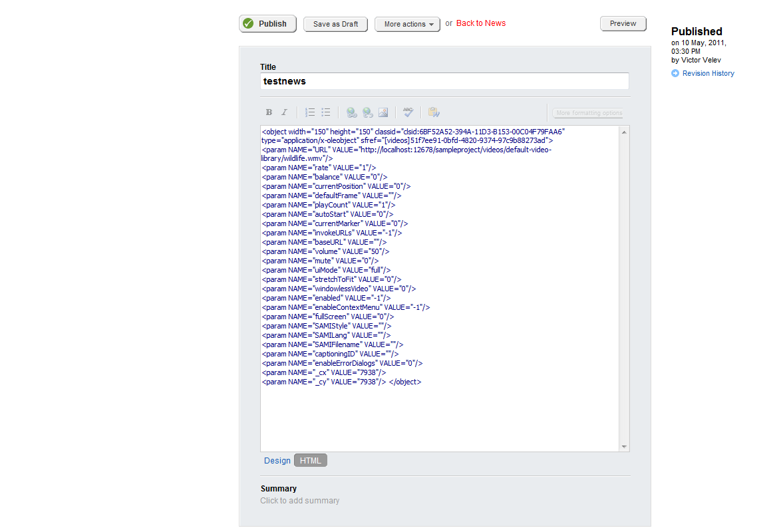Image resolution: width=783 pixels, height=532 pixels.
Task: Click the param NAME="baseURL" line
Action: [324, 243]
